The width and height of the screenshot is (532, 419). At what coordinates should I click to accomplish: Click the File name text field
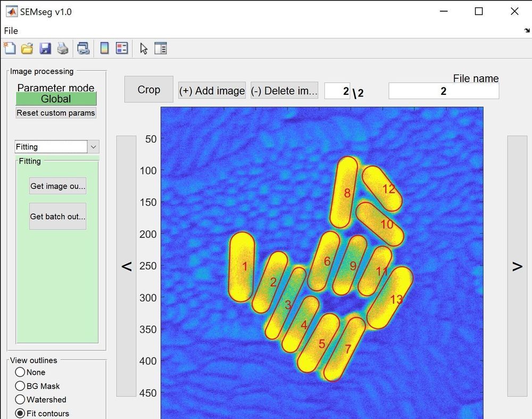(444, 91)
